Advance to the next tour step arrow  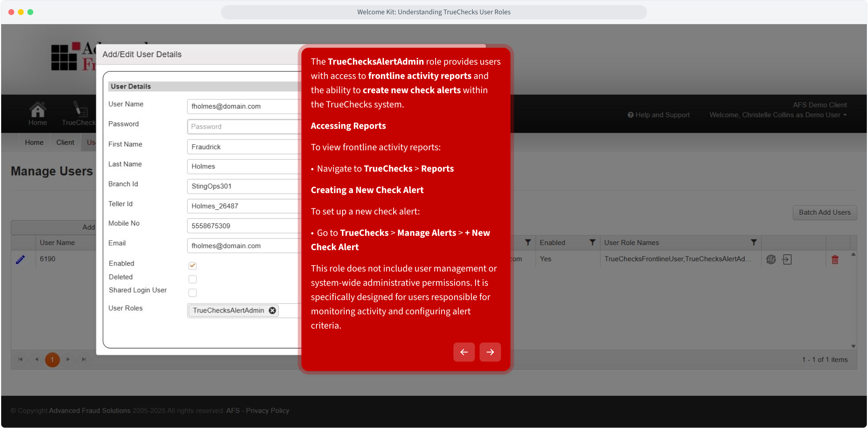click(490, 352)
